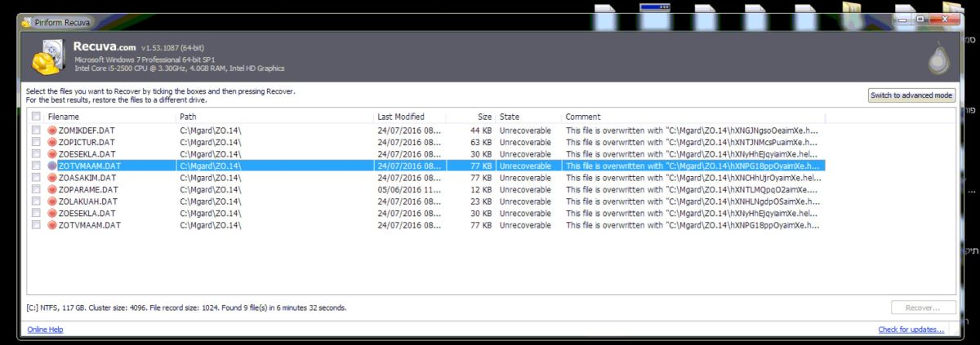Click the Recuva hard-hat logo icon
980x345 pixels.
49,58
